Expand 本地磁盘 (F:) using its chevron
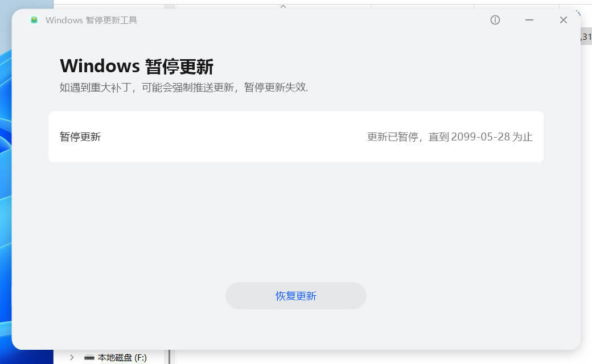The height and width of the screenshot is (364, 592). click(71, 357)
